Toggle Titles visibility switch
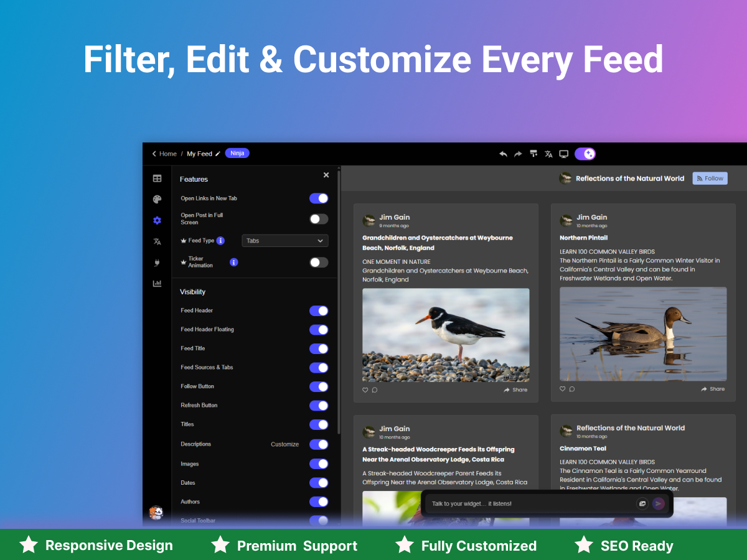 pyautogui.click(x=319, y=424)
